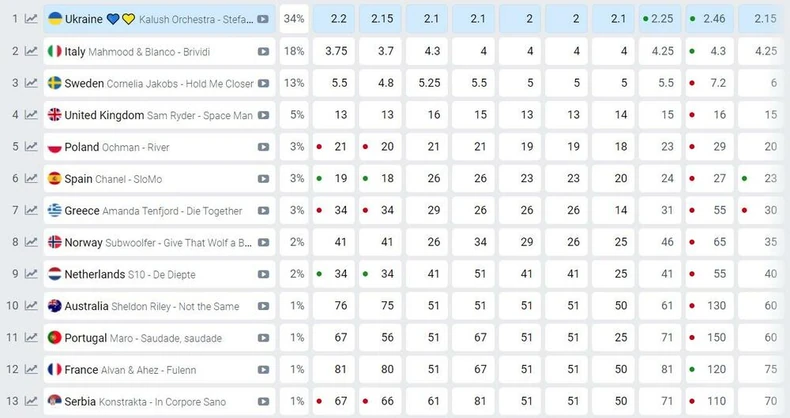Viewport: 790px width, 418px height.
Task: Show the chart icon for Serbia's row
Action: (x=31, y=402)
